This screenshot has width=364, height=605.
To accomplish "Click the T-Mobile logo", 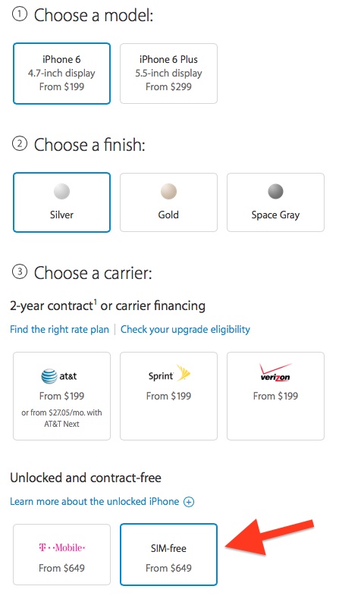I will tap(61, 547).
